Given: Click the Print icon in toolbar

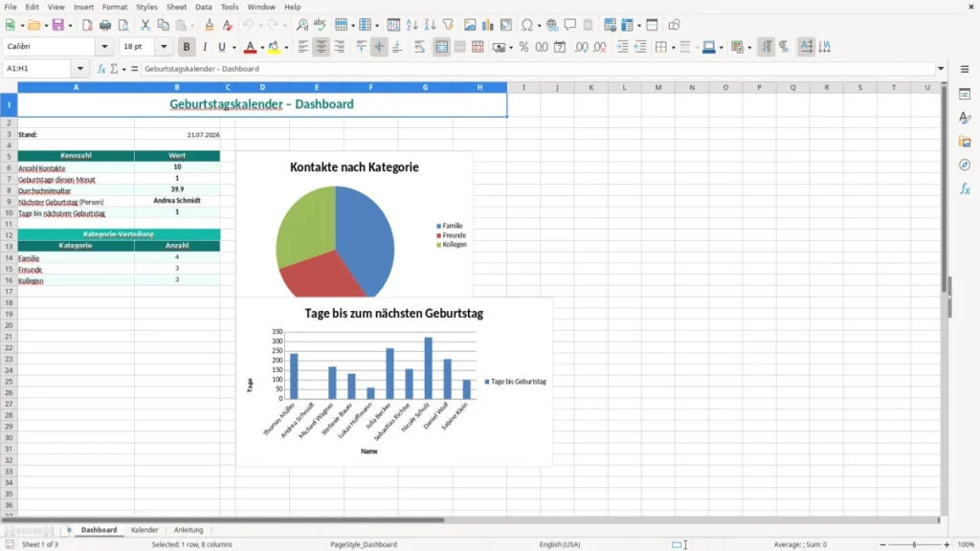Looking at the screenshot, I should (x=105, y=25).
